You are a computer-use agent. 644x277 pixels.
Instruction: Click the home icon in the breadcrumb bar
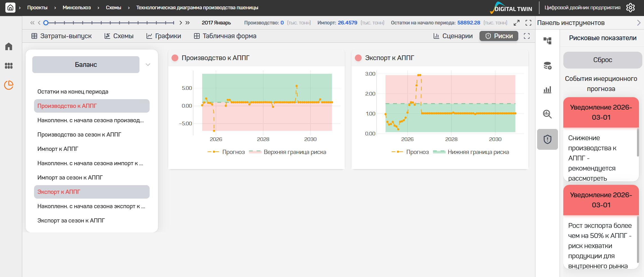click(10, 8)
